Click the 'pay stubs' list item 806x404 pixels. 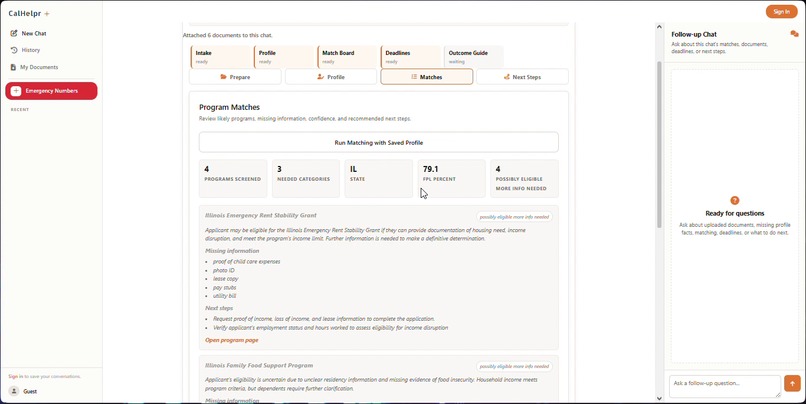[x=225, y=287]
